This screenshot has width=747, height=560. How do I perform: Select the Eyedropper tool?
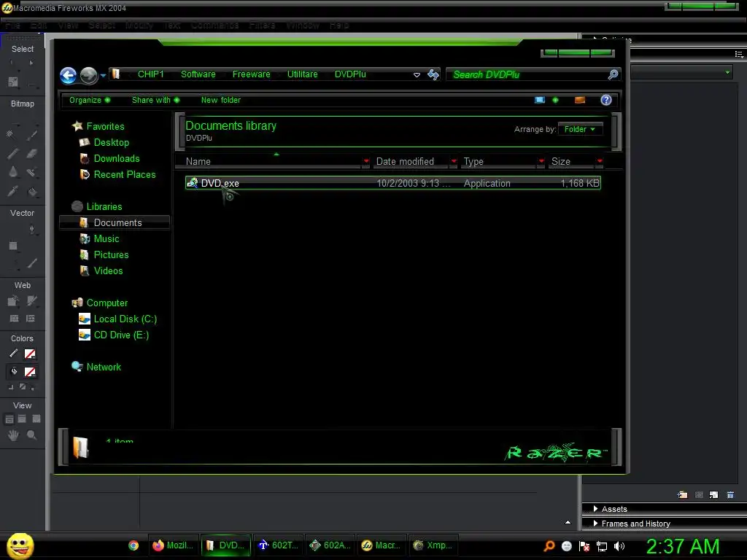pyautogui.click(x=13, y=191)
